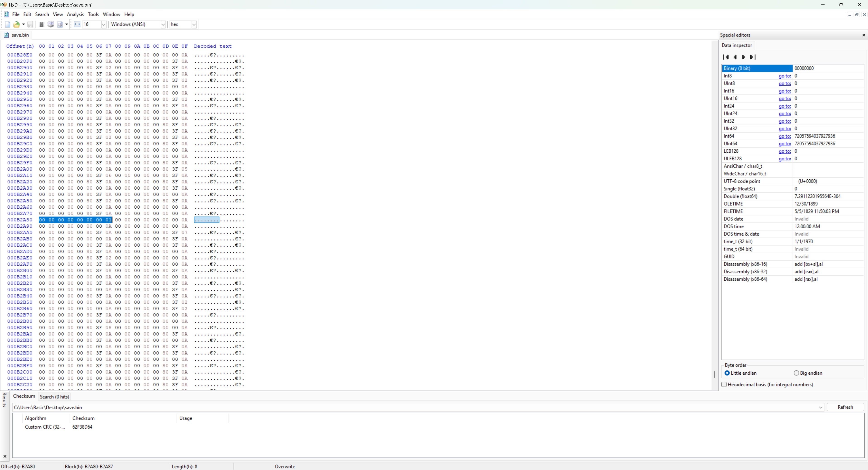This screenshot has height=470, width=868.
Task: Click the bytes-per-row width icon
Action: coord(77,24)
